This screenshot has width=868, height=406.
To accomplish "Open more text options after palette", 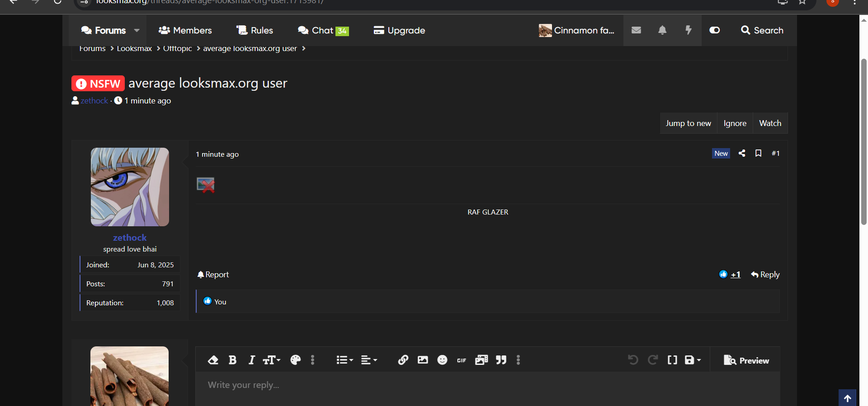I will click(x=312, y=360).
